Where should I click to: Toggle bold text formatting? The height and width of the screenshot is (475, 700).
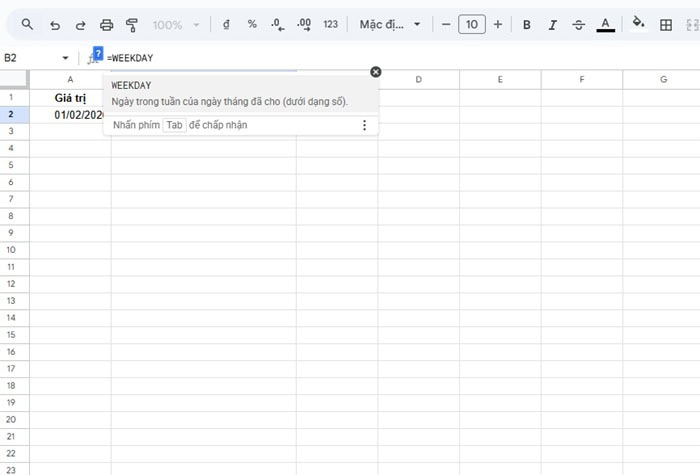coord(527,24)
